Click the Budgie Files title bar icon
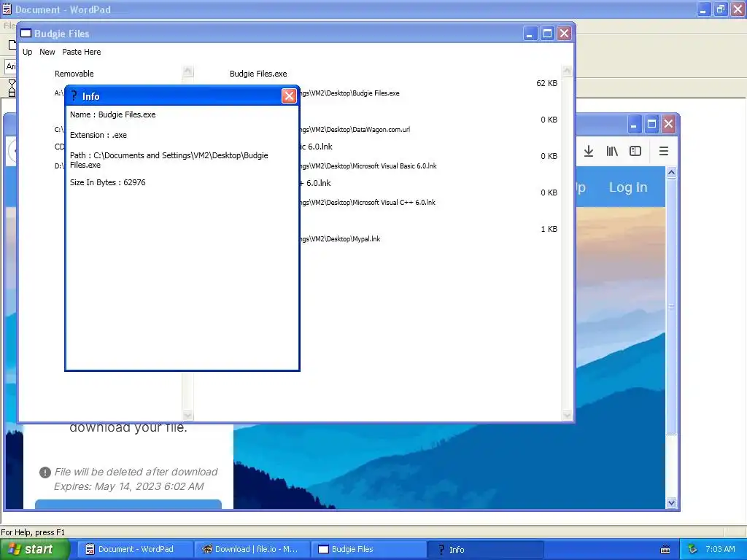 [26, 34]
